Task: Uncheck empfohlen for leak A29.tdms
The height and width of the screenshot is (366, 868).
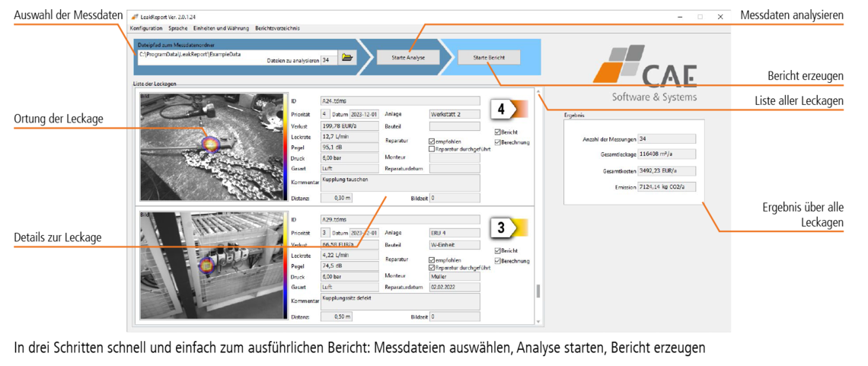Action: [x=432, y=259]
